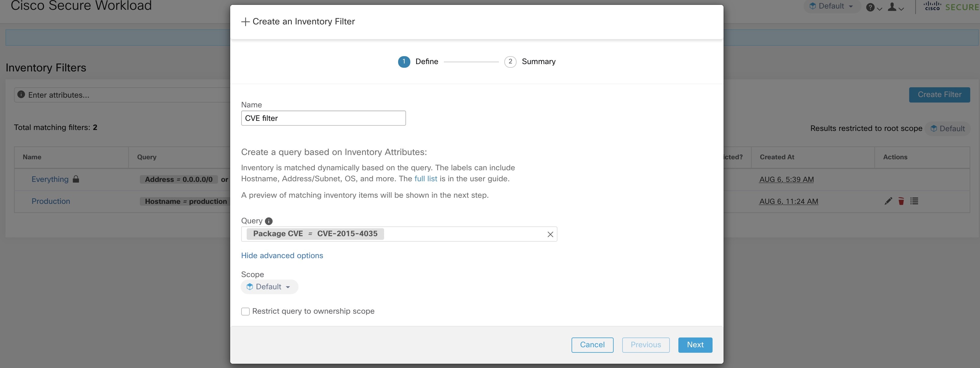Expand the Hide advanced options section

click(281, 255)
